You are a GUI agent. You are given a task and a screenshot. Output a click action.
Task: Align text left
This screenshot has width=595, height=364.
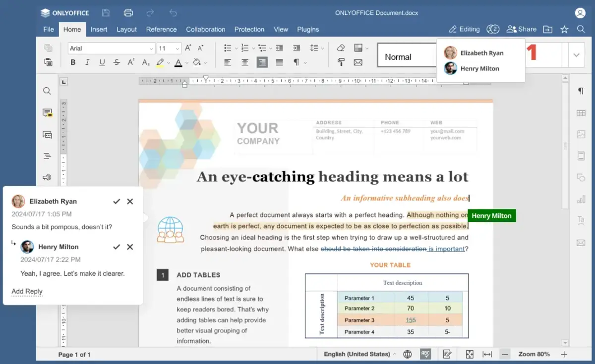tap(228, 62)
